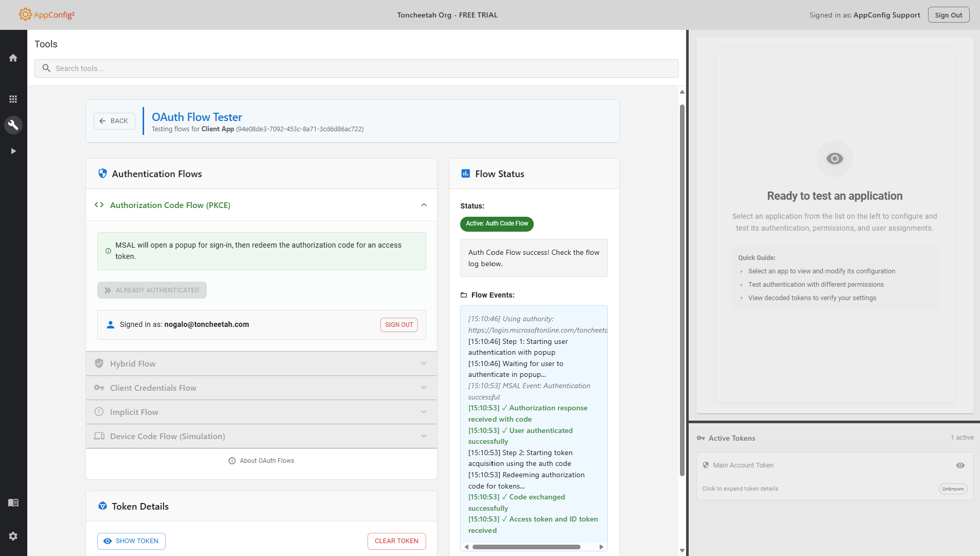This screenshot has width=980, height=556.
Task: Click the search magnifier icon
Action: [46, 68]
